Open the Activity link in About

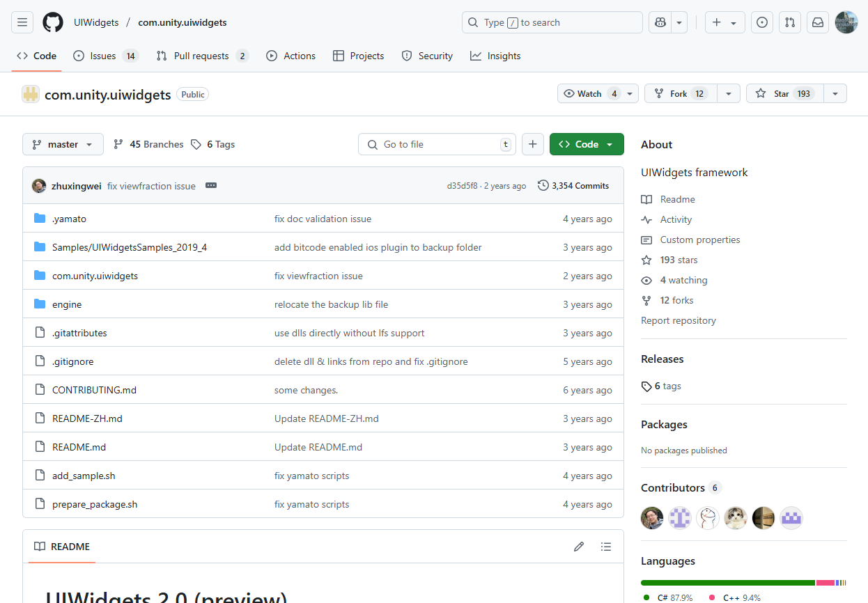(667, 219)
